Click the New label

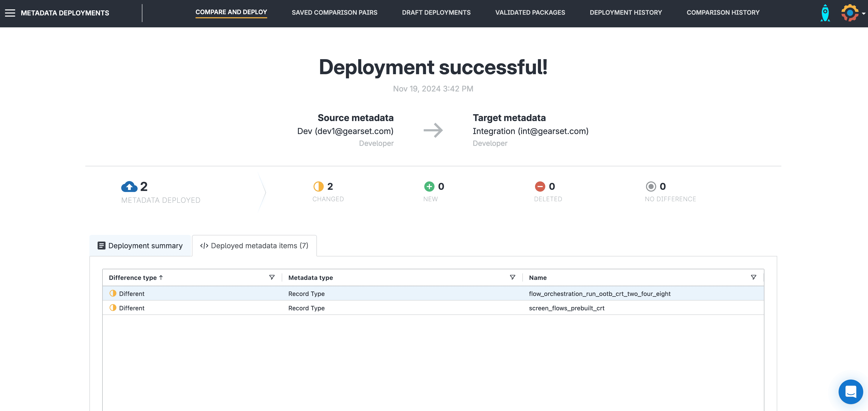[x=431, y=199]
